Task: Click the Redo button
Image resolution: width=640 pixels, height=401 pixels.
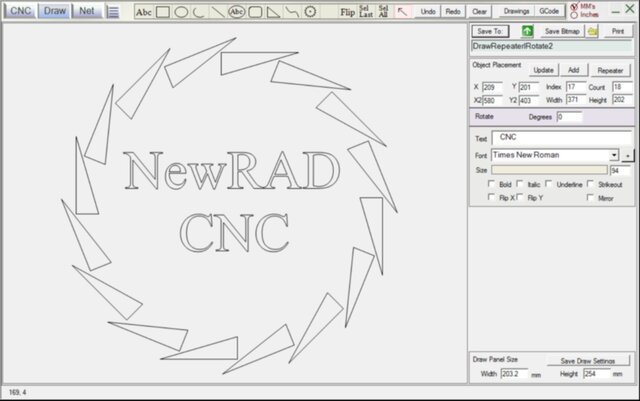Action: (x=453, y=11)
